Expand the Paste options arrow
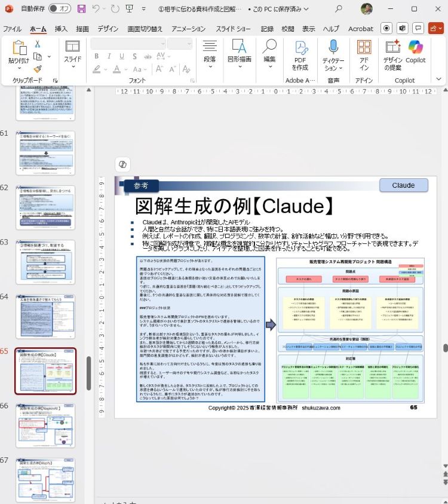The height and width of the screenshot is (504, 448). tap(19, 68)
